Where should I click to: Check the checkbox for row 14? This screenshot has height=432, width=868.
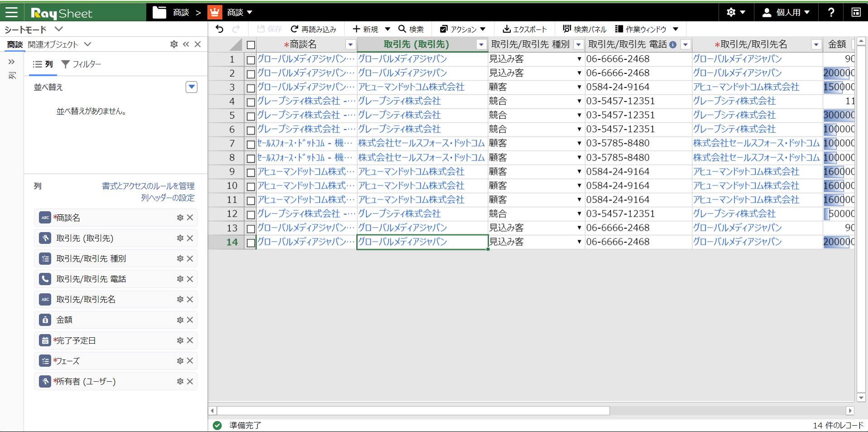(x=251, y=243)
